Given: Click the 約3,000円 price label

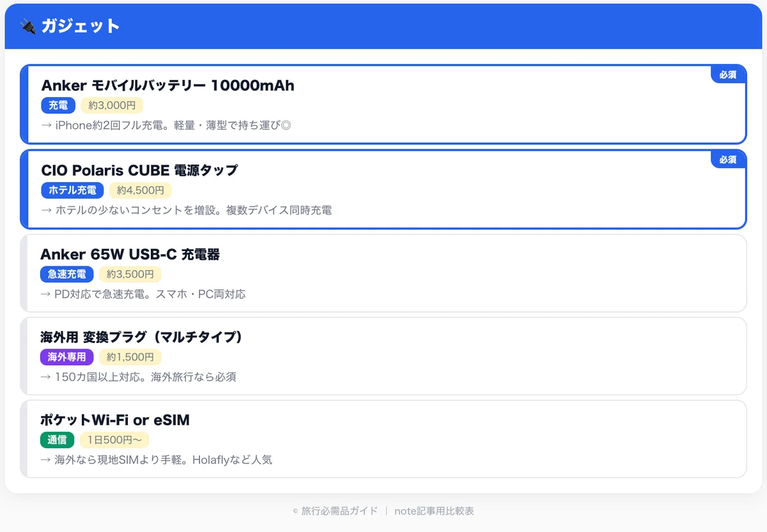Looking at the screenshot, I should 112,105.
